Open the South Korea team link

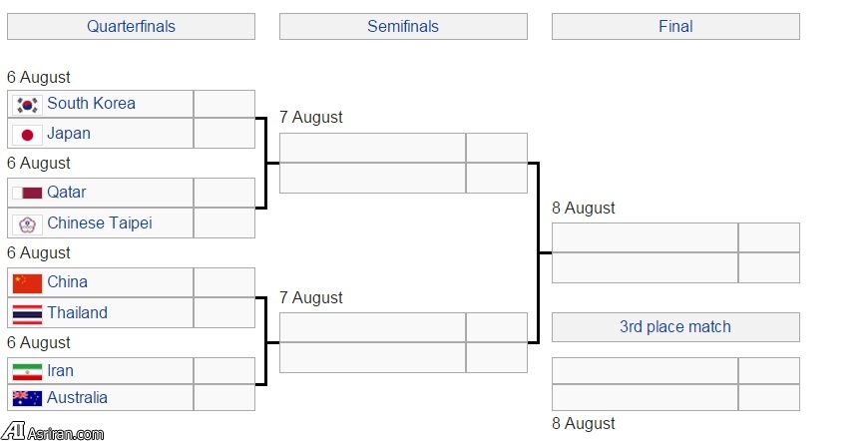pos(91,104)
